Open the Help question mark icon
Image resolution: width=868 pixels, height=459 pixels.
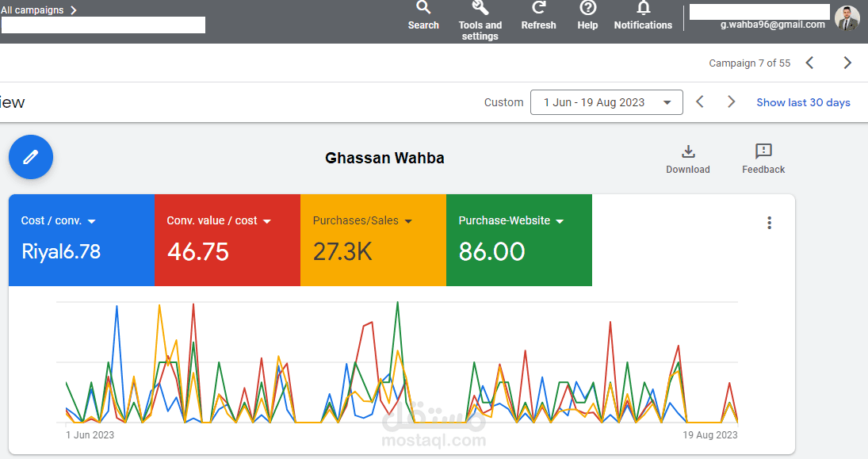pos(587,9)
